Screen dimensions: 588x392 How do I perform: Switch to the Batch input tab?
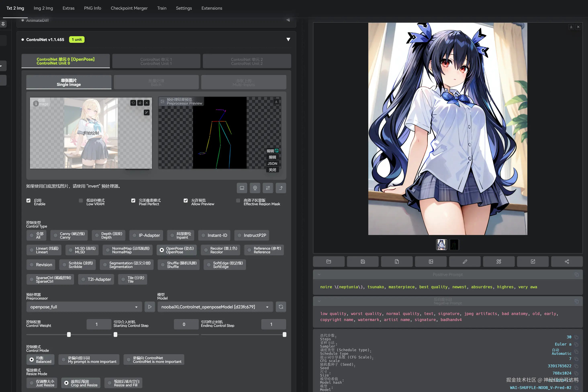coord(156,82)
